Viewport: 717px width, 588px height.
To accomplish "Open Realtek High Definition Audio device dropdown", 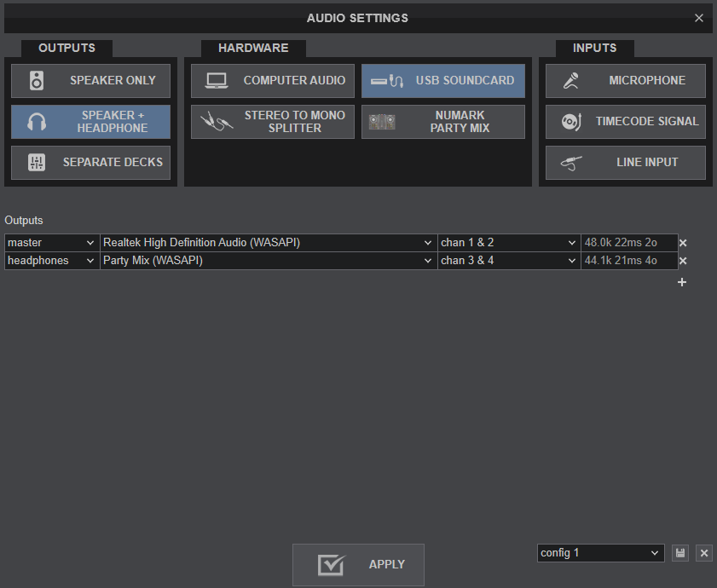I will [x=269, y=243].
